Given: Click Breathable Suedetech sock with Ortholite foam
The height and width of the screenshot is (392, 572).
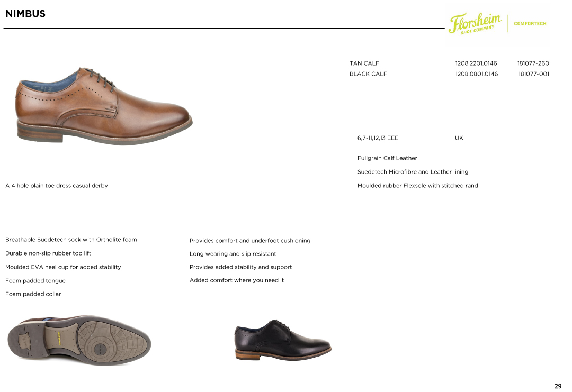Looking at the screenshot, I should pos(71,239).
